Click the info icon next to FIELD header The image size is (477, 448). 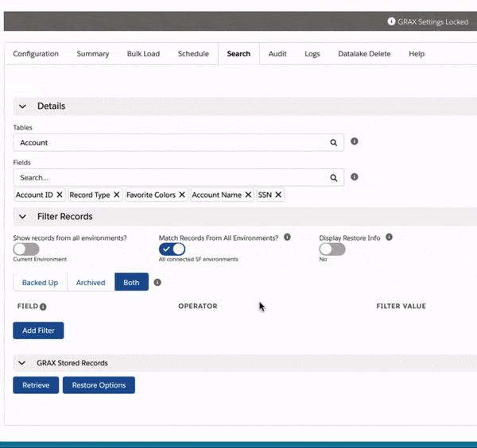pos(43,307)
